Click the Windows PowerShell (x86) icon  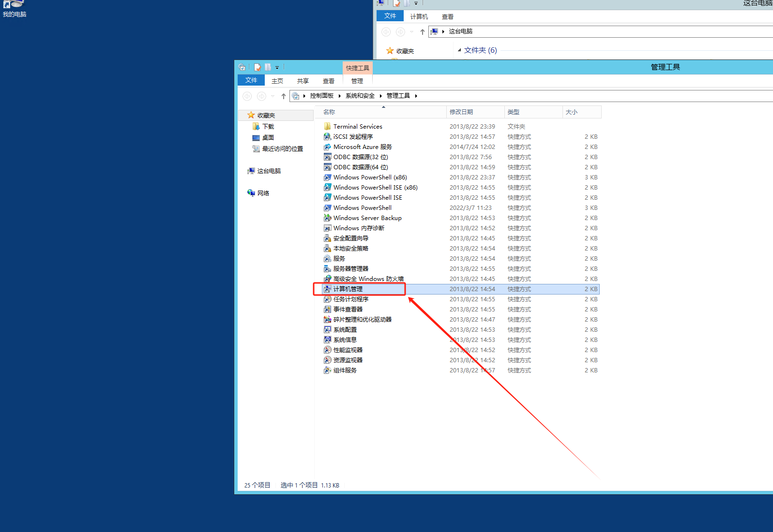pos(328,177)
